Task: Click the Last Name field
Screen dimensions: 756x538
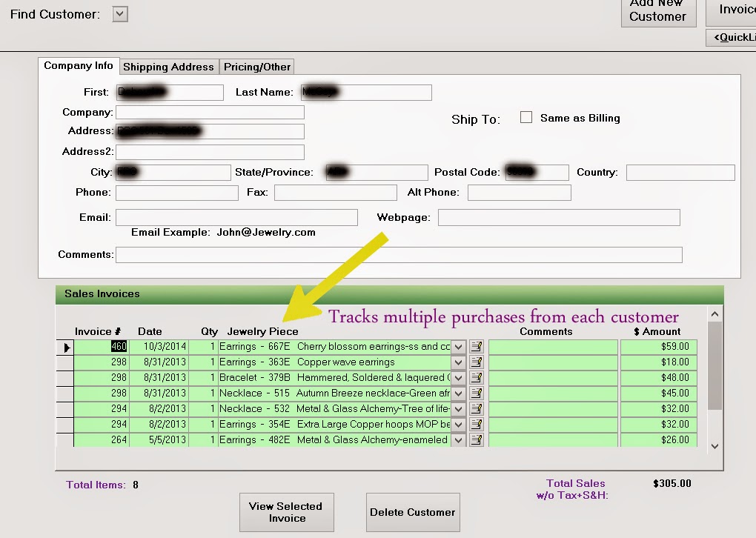Action: pos(366,93)
